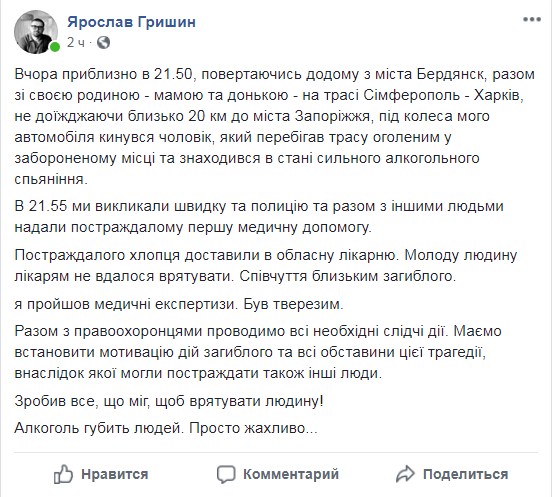Click the paragraph starting "Постраждалого хлопця доставили"
Image resolution: width=552 pixels, height=497 pixels.
tap(266, 265)
